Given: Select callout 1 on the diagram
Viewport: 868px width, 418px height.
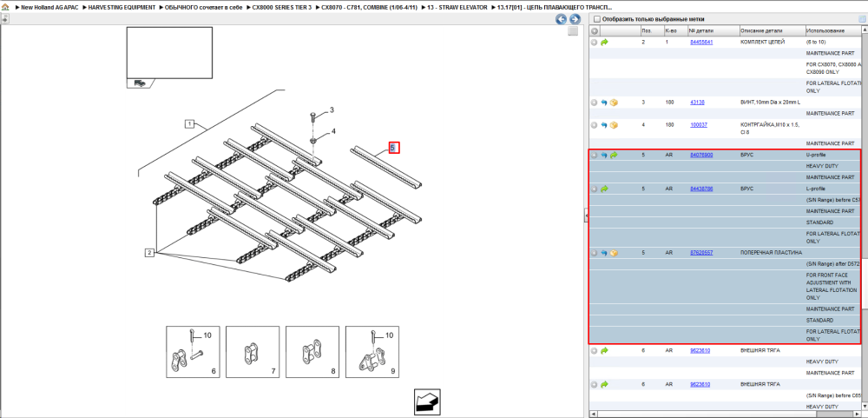Looking at the screenshot, I should pos(189,123).
